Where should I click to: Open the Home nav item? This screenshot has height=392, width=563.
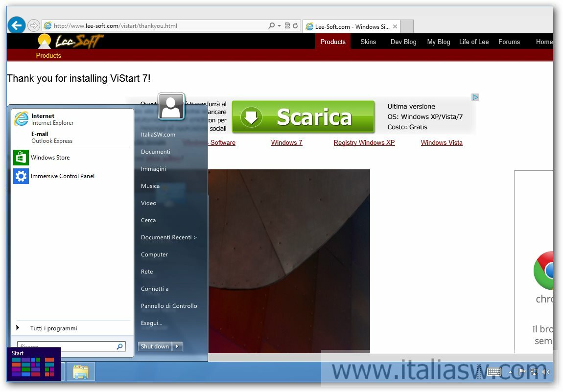[x=544, y=42]
